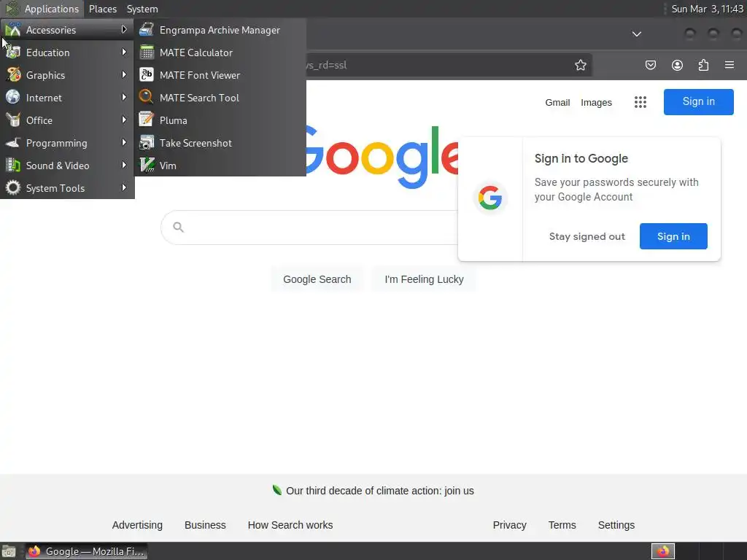Open the Advertising footer link
Image resolution: width=747 pixels, height=560 pixels.
pyautogui.click(x=137, y=525)
